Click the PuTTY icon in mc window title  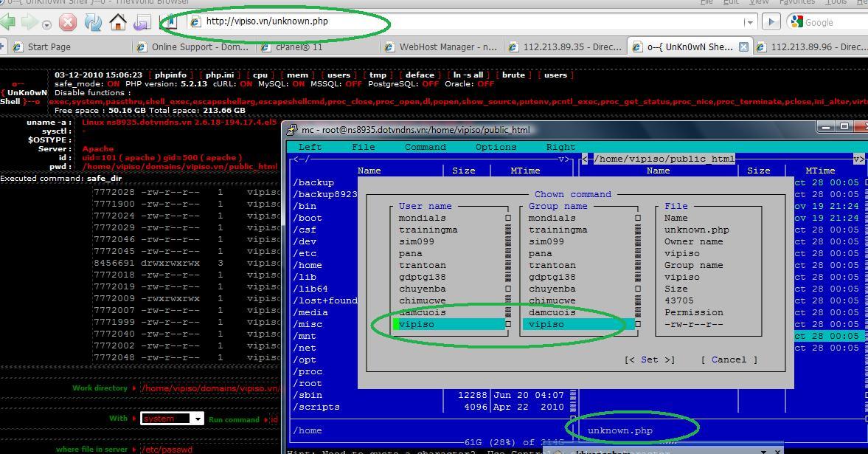(x=292, y=130)
